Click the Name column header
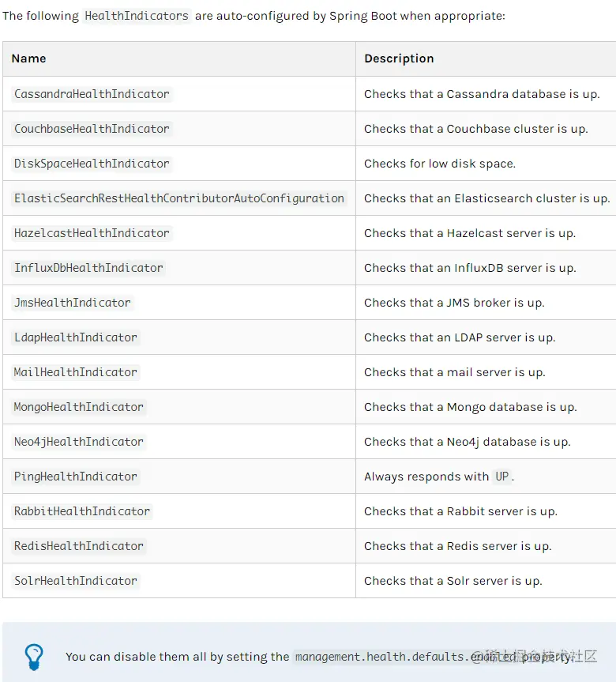 point(28,58)
